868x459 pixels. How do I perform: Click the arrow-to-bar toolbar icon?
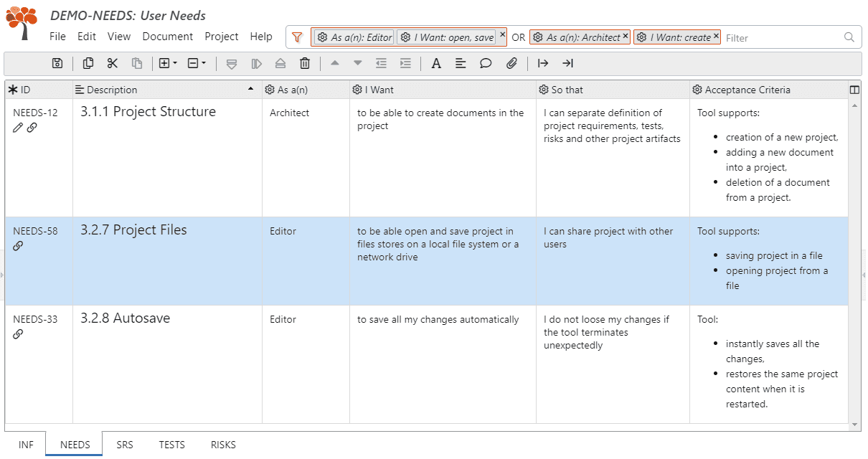567,64
